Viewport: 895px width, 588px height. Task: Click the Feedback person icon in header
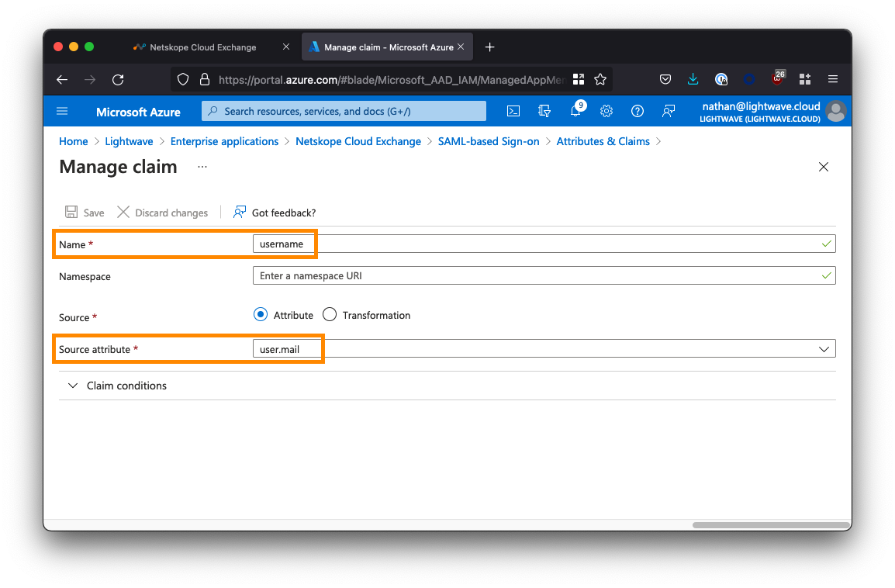[669, 111]
